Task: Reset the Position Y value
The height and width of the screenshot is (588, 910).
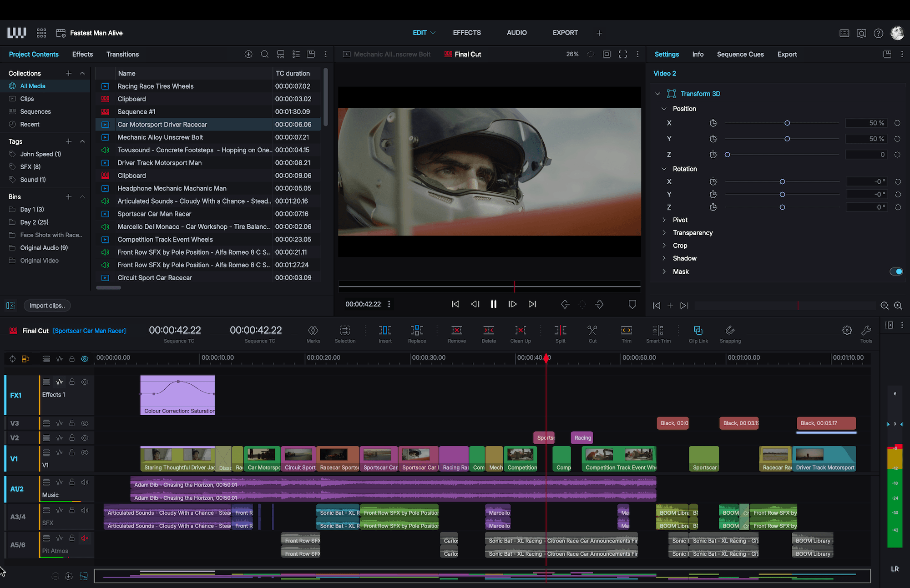Action: point(897,139)
